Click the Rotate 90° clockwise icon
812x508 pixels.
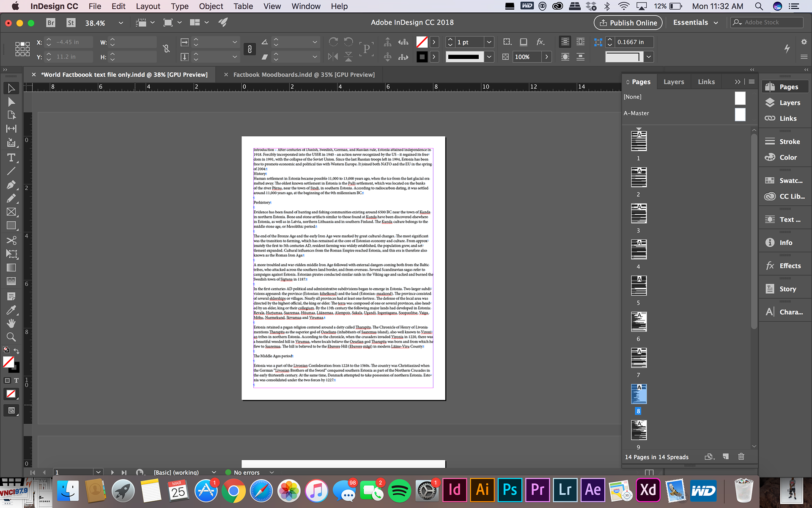333,41
